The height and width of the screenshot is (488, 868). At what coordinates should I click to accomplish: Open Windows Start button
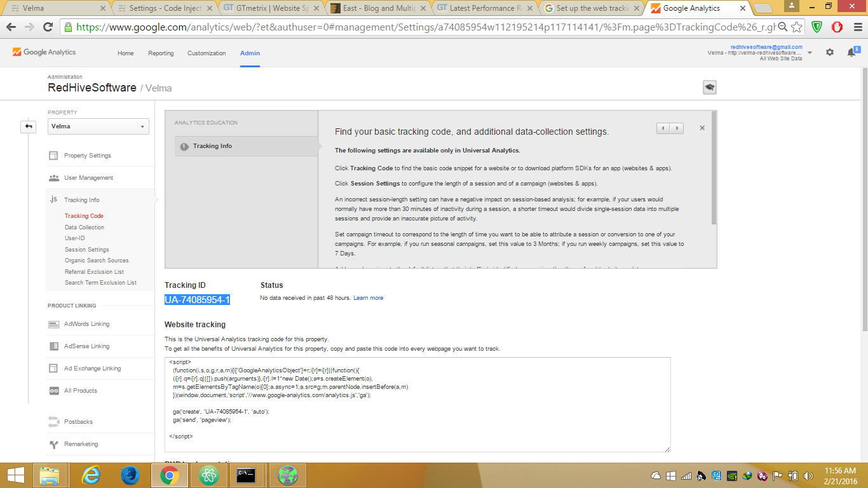tap(15, 475)
